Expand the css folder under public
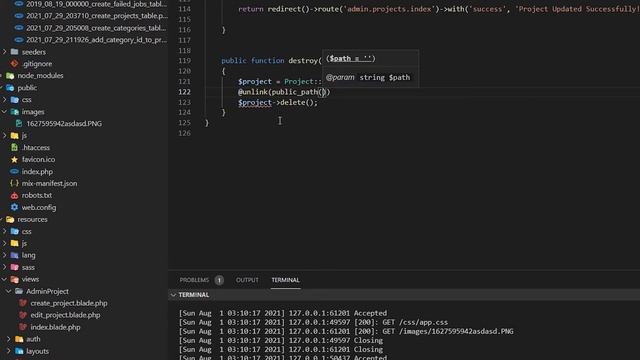Screen dimensions: 640x360 [5, 100]
